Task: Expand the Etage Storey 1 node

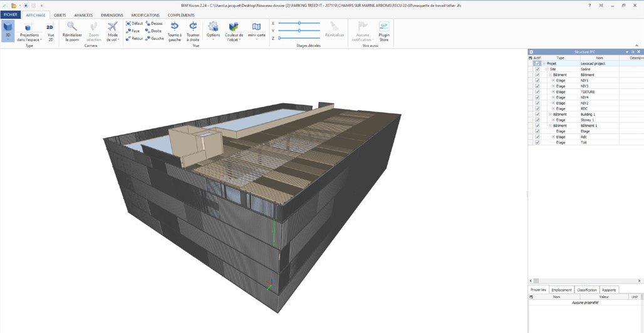Action: click(553, 120)
